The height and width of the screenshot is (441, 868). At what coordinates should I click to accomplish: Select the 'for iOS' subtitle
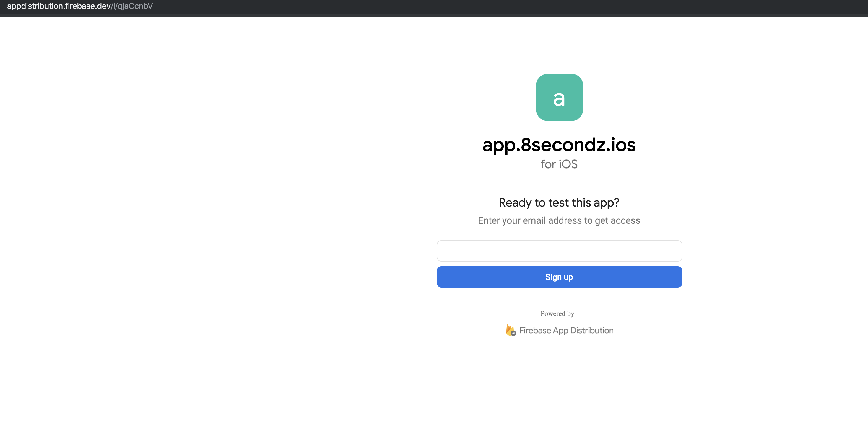pos(559,164)
